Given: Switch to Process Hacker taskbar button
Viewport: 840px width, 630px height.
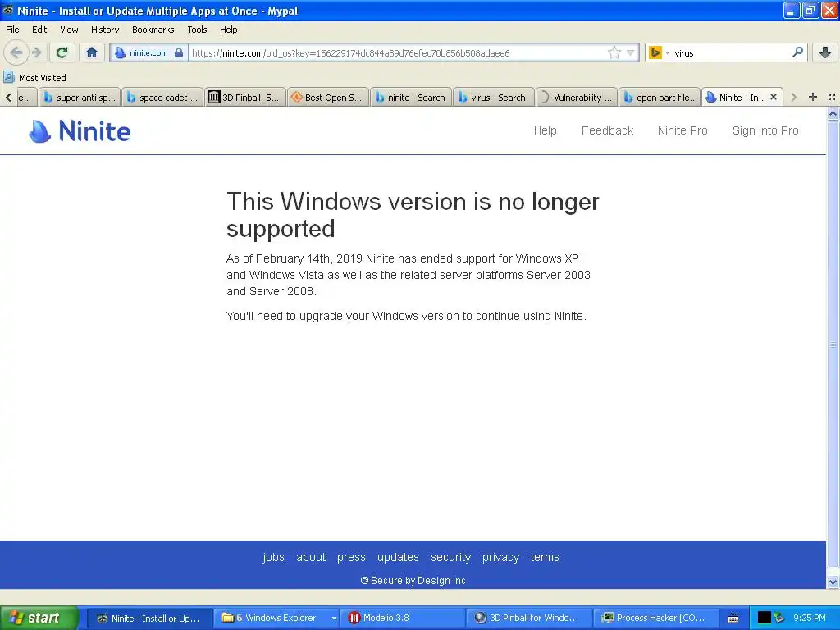Looking at the screenshot, I should click(655, 619).
